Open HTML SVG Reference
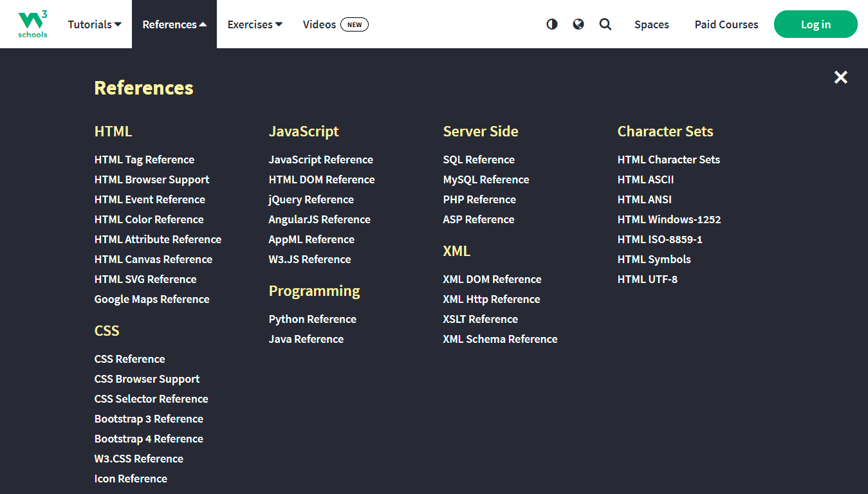This screenshot has width=868, height=494. (x=145, y=279)
